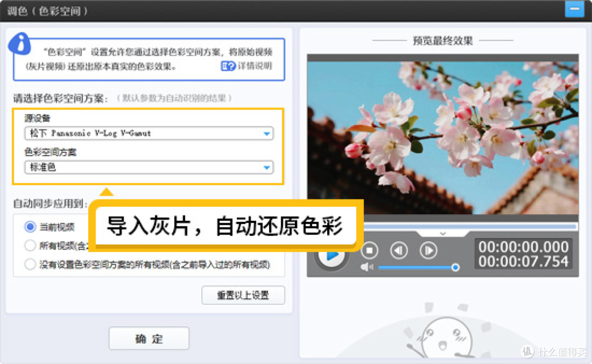
Task: Step forward one frame in preview
Action: [x=428, y=251]
